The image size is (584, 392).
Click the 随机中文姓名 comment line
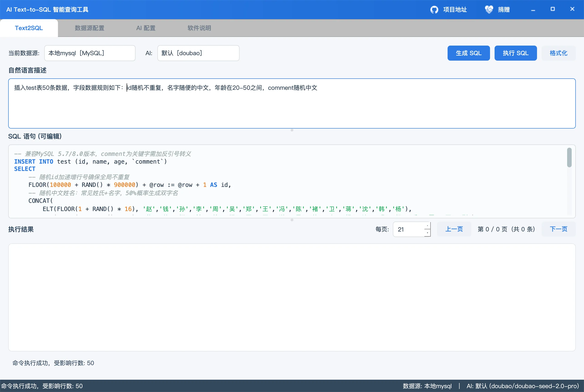[103, 193]
